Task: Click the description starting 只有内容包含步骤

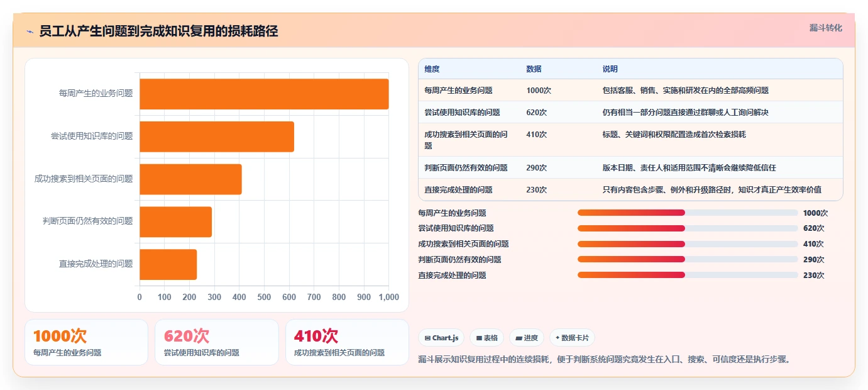Action: click(x=711, y=190)
